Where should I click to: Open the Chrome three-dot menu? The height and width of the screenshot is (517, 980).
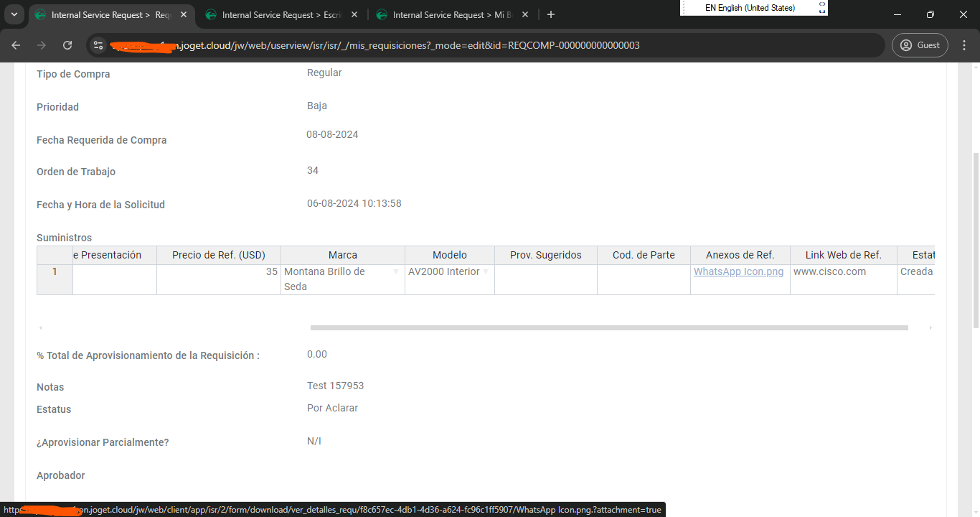pyautogui.click(x=963, y=45)
